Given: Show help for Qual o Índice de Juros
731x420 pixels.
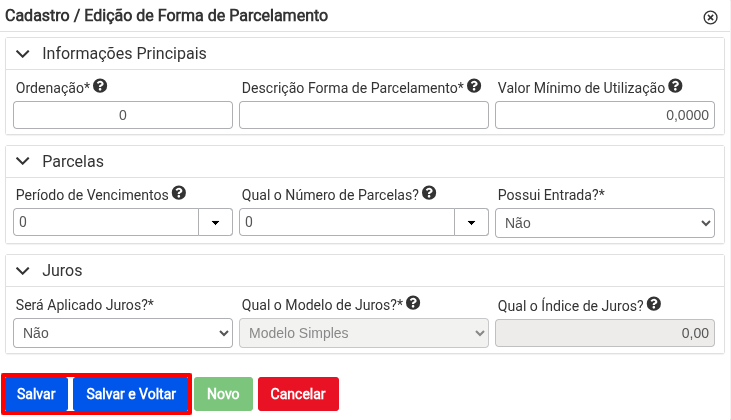Looking at the screenshot, I should coord(654,304).
